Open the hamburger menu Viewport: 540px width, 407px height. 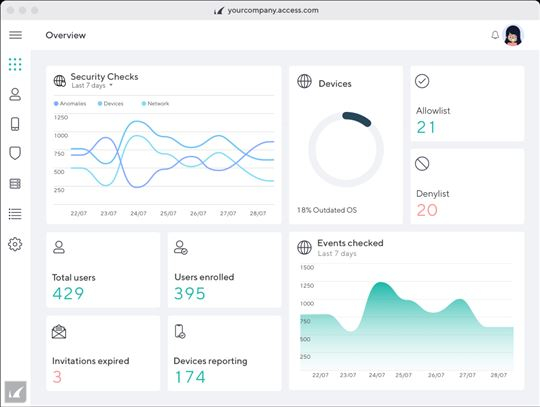pos(15,35)
